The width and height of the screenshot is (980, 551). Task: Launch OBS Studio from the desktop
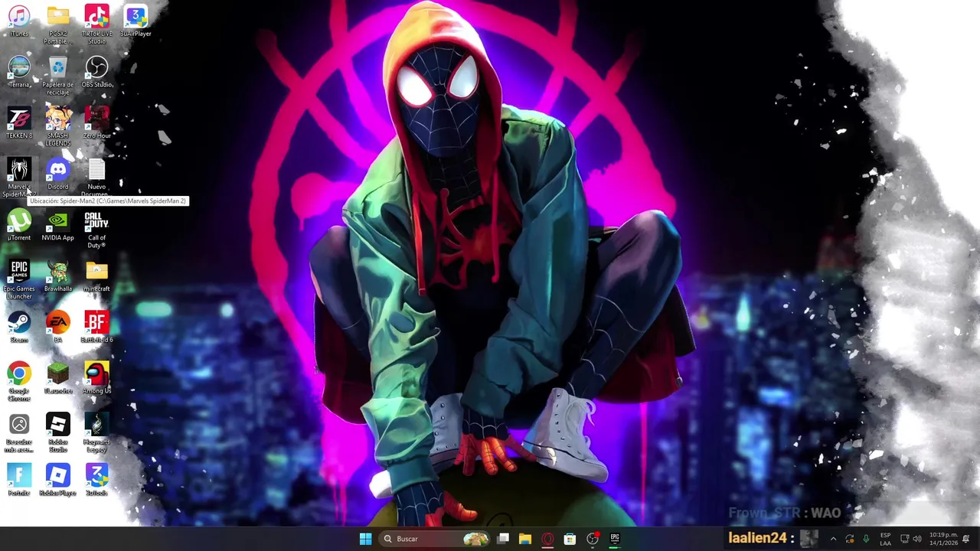[96, 72]
